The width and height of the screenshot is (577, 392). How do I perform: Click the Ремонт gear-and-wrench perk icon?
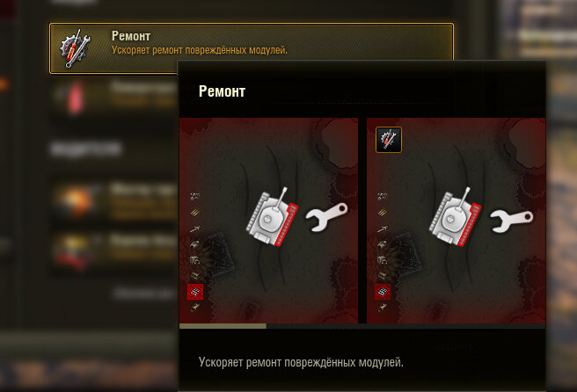click(x=75, y=49)
